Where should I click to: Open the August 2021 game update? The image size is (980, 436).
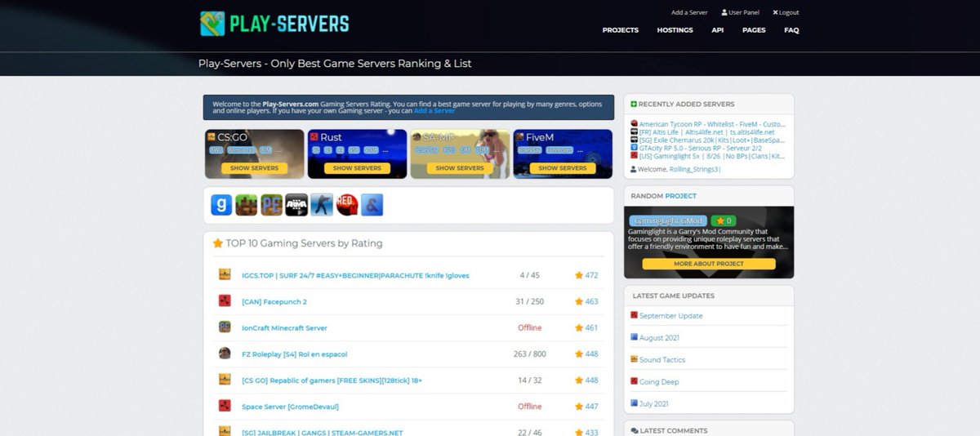click(659, 337)
